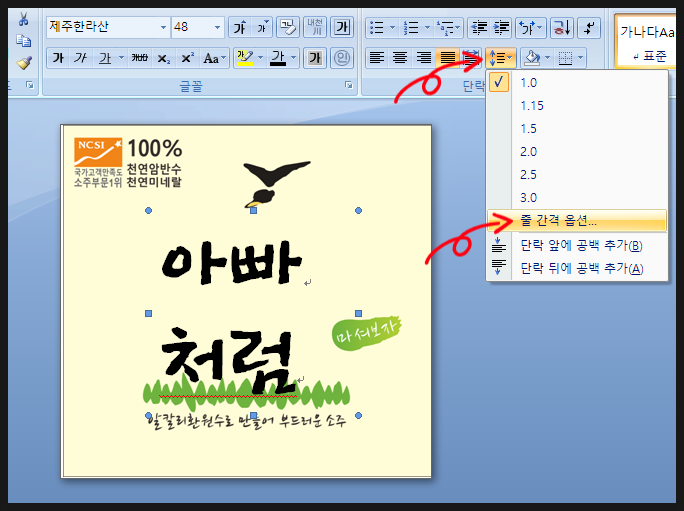
Task: Apply Character Shading icon
Action: point(315,58)
